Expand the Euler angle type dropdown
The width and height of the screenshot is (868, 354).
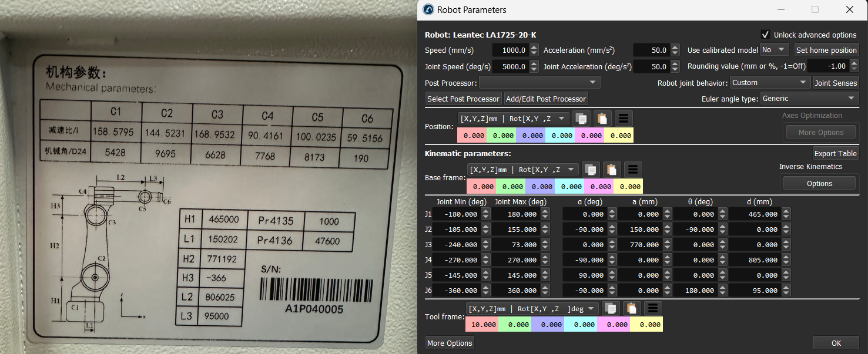point(809,99)
